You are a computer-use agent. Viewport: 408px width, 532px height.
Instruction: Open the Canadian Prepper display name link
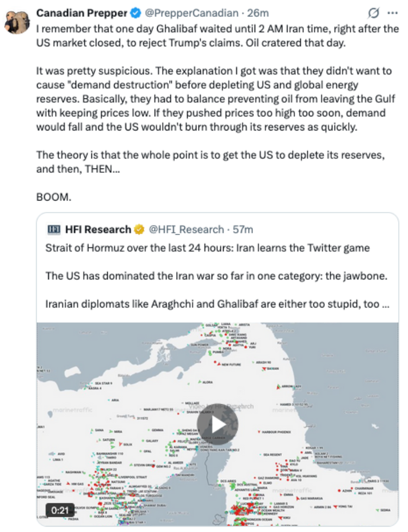(82, 13)
